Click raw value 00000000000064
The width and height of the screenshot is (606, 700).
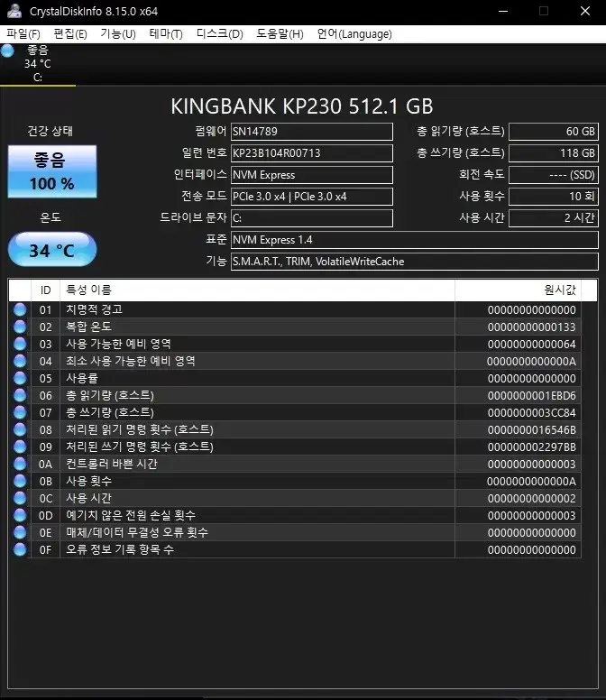531,345
